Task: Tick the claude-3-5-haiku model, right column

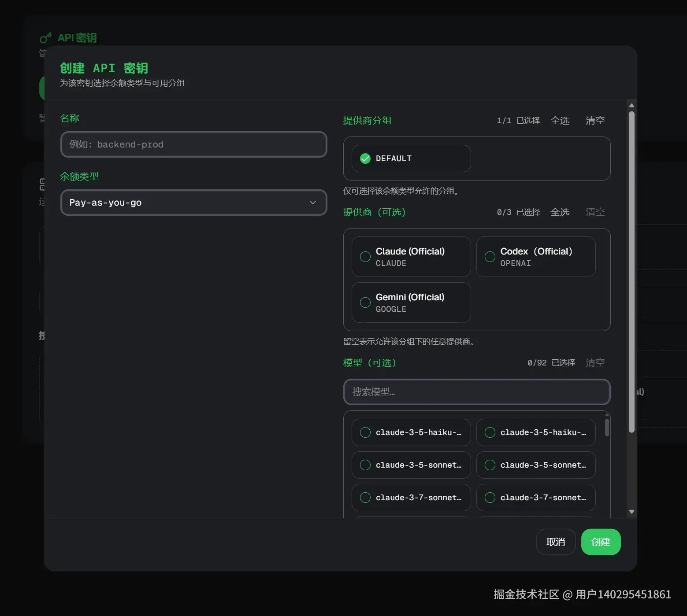Action: coord(536,432)
